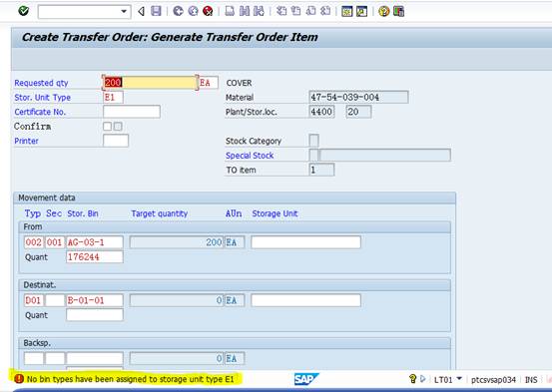
Task: Click the From target quantity field 200
Action: [x=177, y=242]
